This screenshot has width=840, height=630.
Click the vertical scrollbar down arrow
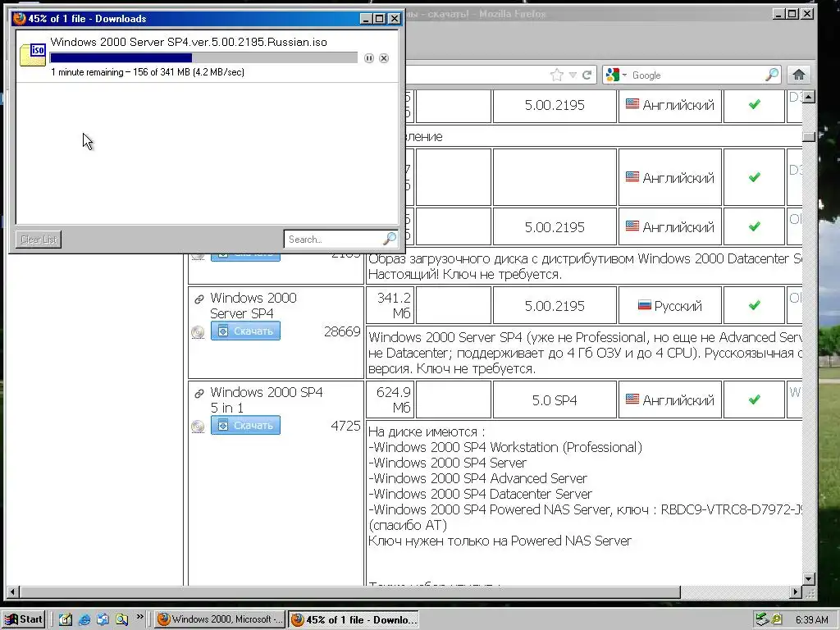[809, 579]
